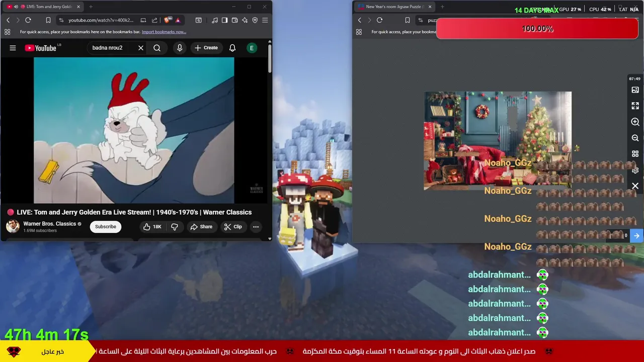Screen dimensions: 644x362
Task: Open site settings icon in YouTube address bar
Action: click(61, 20)
